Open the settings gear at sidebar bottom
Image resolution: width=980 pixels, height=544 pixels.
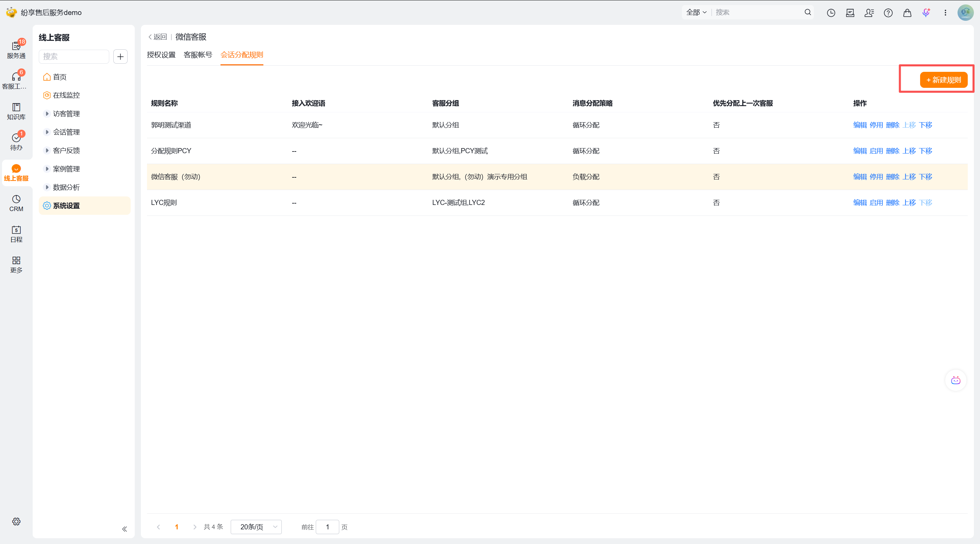[16, 521]
